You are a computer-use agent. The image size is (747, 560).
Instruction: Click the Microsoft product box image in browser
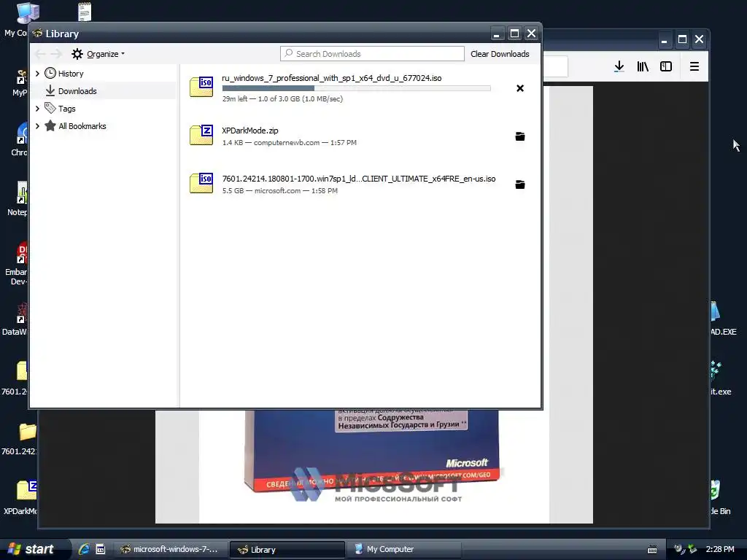(x=372, y=451)
